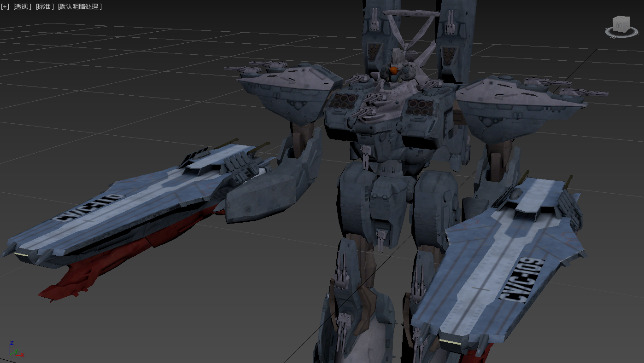Open the 标准 viewport standard menu
This screenshot has height=363, width=644.
point(45,6)
